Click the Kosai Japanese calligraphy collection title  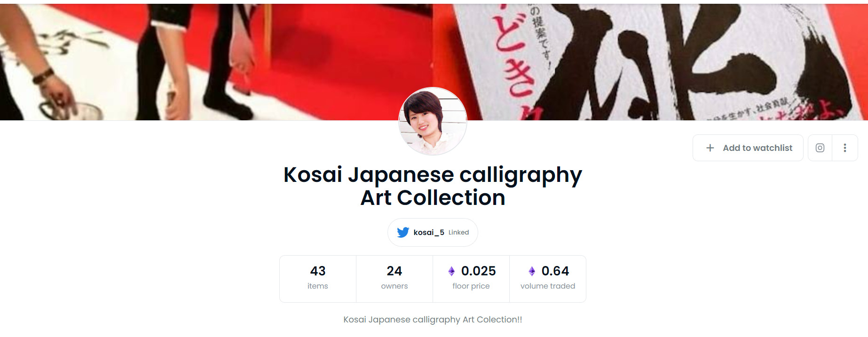click(x=433, y=186)
